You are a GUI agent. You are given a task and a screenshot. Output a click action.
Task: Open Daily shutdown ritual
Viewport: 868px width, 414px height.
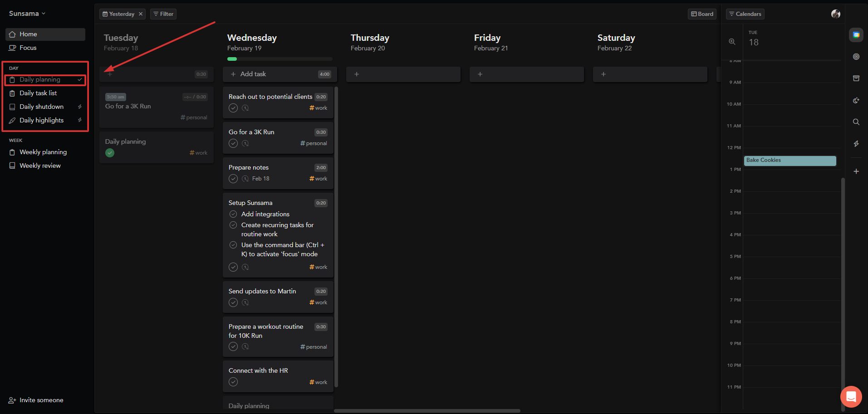tap(45, 107)
